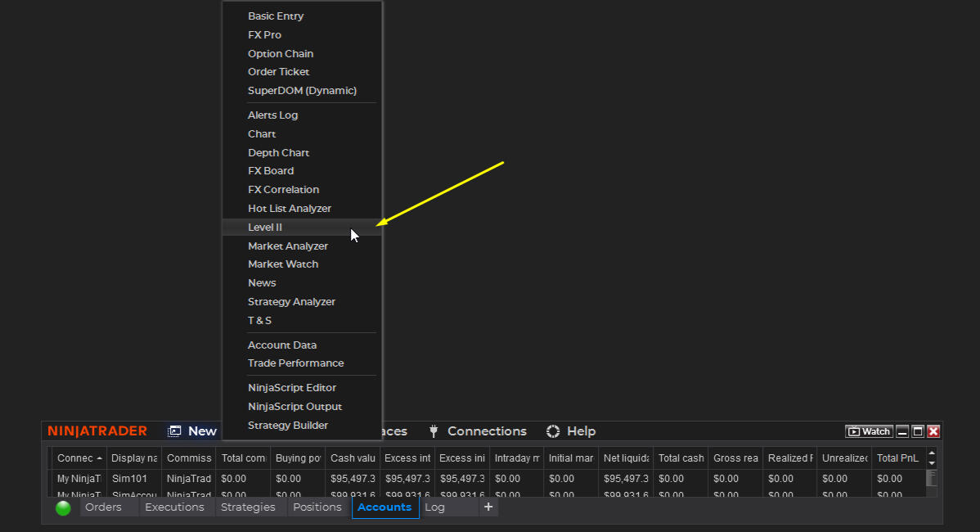980x532 pixels.
Task: Add a new tab with plus icon
Action: (488, 507)
